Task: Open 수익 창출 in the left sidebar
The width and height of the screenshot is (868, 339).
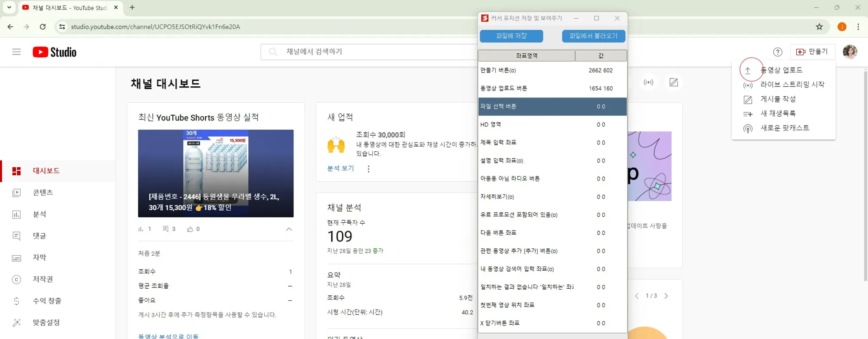Action: (x=58, y=301)
